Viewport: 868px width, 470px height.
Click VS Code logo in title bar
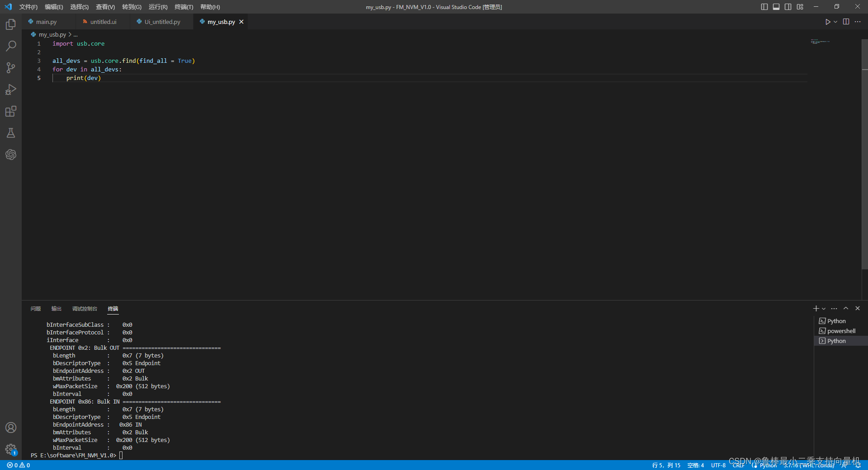8,7
